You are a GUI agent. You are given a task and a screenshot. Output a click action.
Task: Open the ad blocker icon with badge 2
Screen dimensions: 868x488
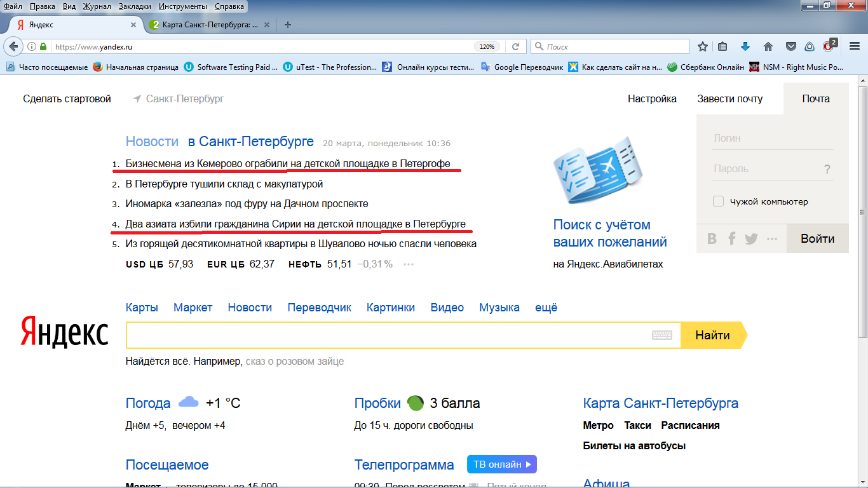(x=829, y=46)
